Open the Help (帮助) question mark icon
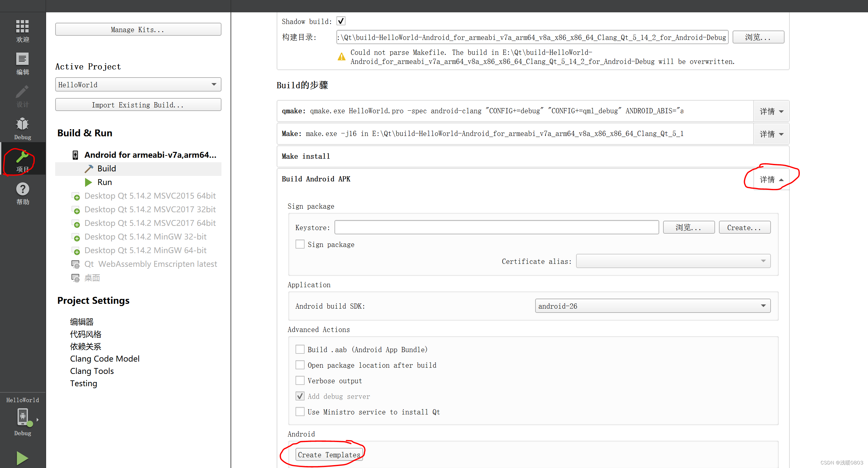The image size is (868, 468). pos(22,193)
